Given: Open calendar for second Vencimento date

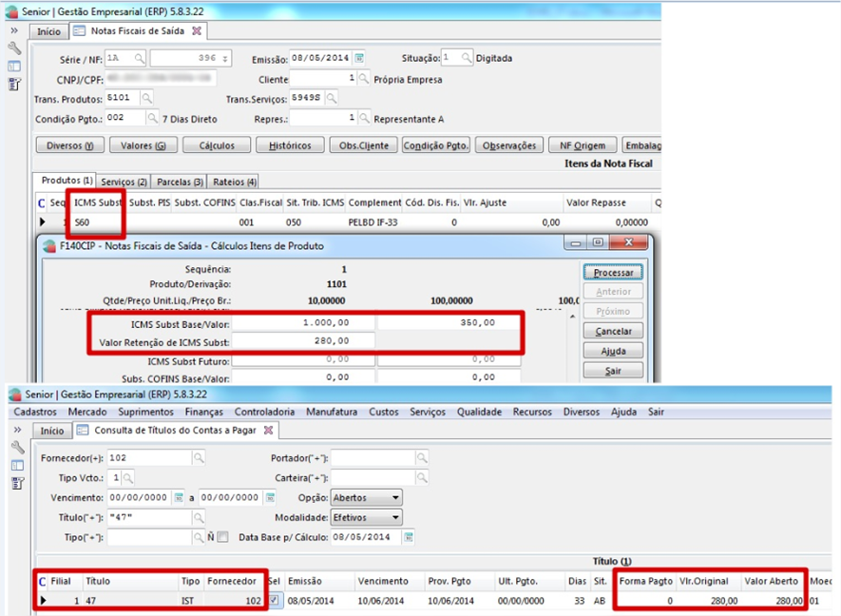Looking at the screenshot, I should click(270, 497).
